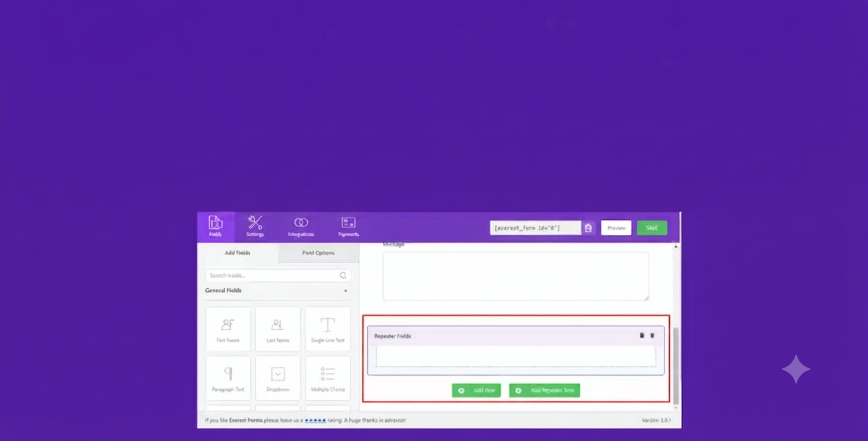
Task: Click the Add Repeater Row button
Action: (x=545, y=390)
